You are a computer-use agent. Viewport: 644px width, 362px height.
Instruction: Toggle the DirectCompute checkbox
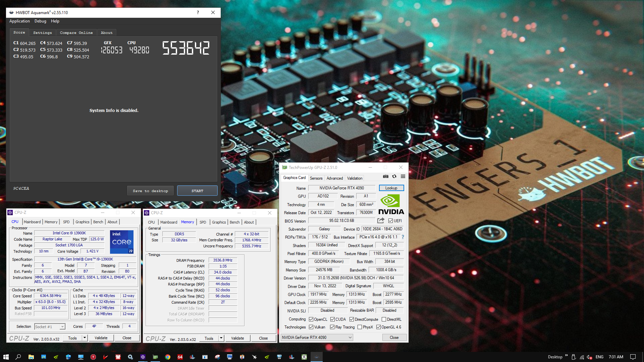[x=352, y=319]
